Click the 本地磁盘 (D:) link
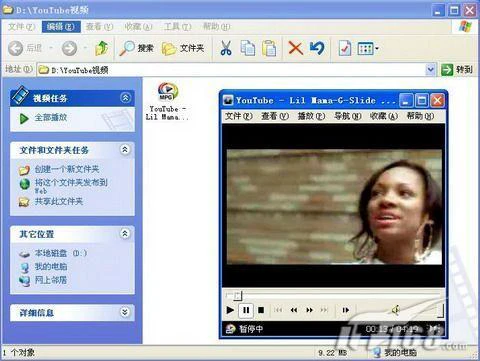Viewport: 480px width, 361px height. click(x=61, y=253)
